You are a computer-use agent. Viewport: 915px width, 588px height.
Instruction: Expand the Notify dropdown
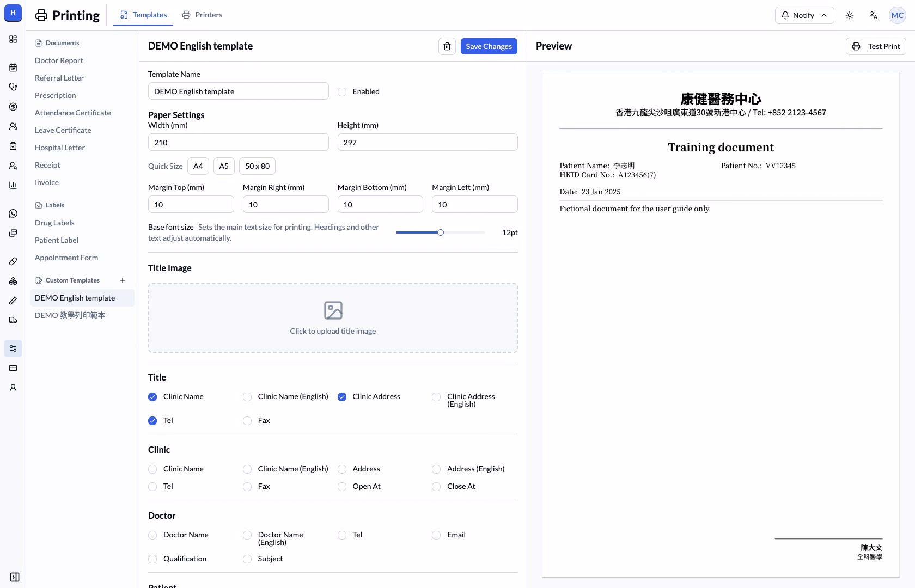coord(804,15)
